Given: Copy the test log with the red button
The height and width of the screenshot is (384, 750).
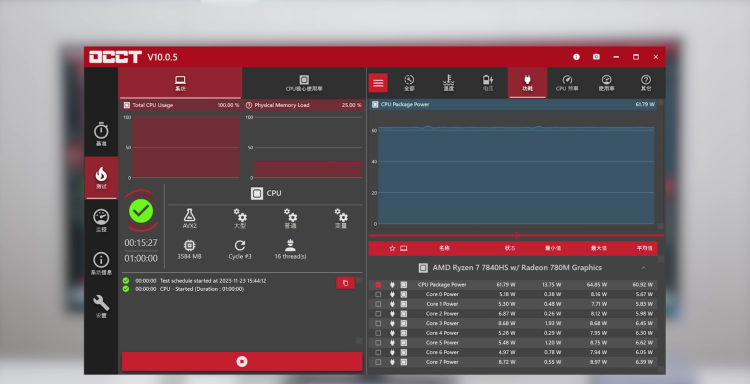Looking at the screenshot, I should point(345,283).
